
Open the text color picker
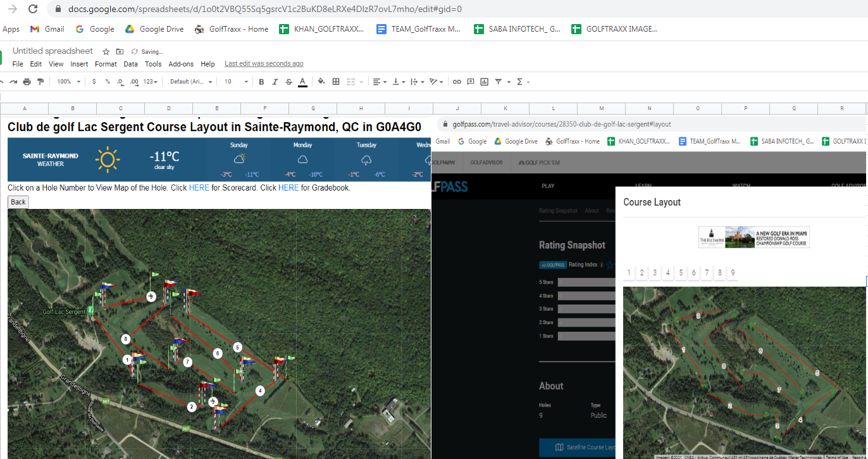[x=302, y=82]
